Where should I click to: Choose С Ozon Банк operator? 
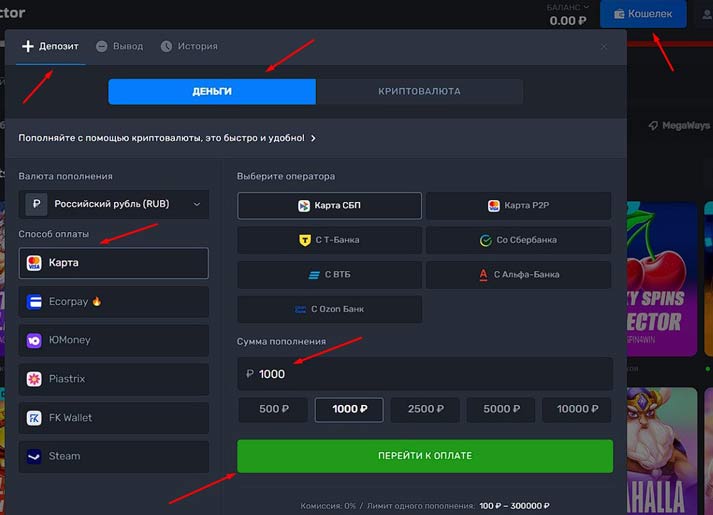[329, 309]
